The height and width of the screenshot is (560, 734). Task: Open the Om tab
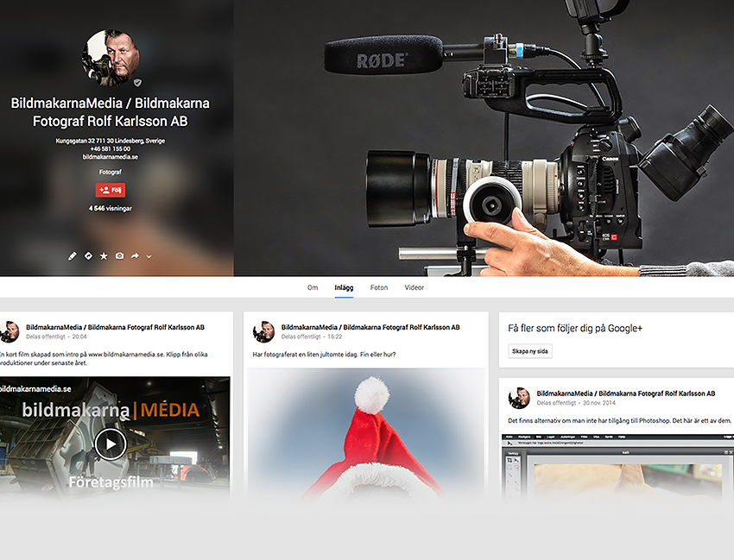coord(313,287)
